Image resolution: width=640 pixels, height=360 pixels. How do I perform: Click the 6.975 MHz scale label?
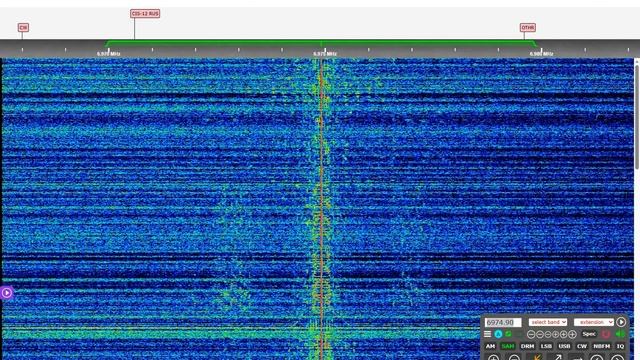click(325, 54)
